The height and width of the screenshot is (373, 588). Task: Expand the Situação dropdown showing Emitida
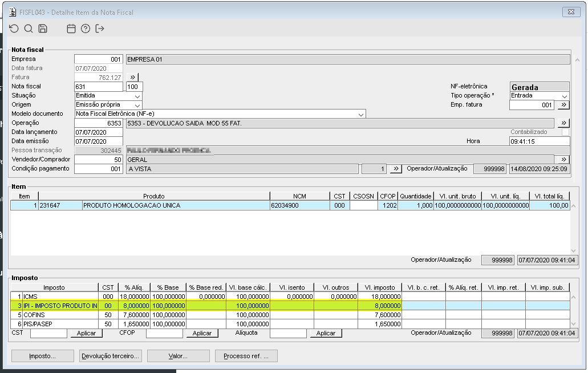[x=137, y=96]
